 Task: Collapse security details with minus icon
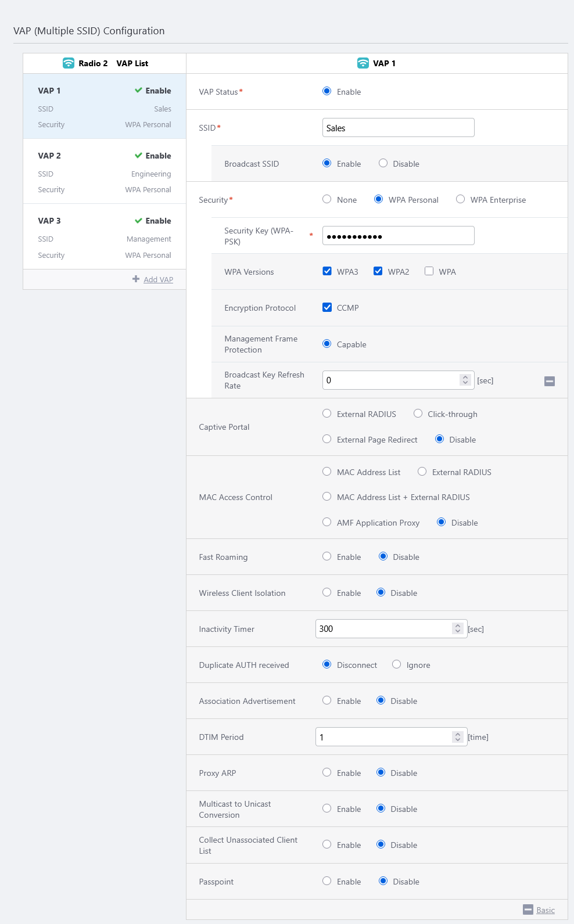point(549,381)
